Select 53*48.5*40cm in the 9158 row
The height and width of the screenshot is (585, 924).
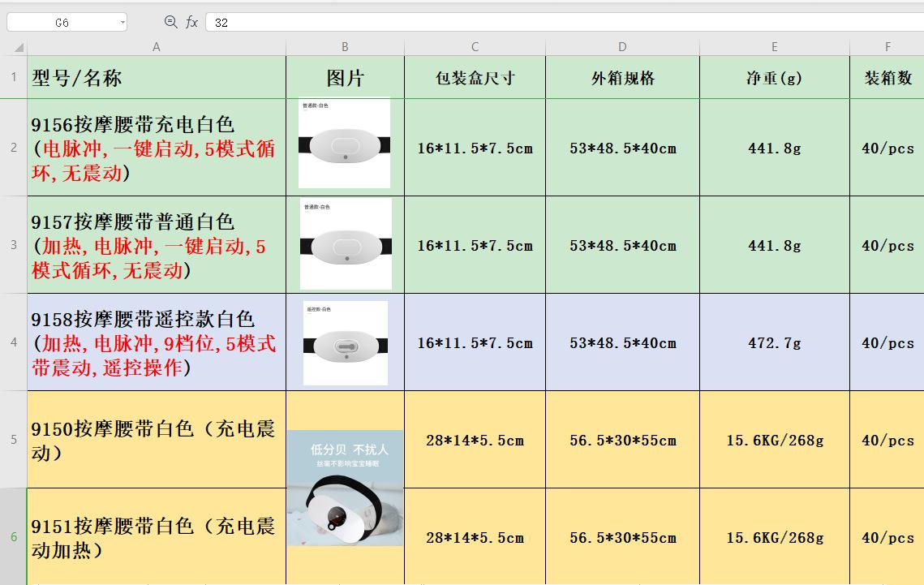coord(622,342)
